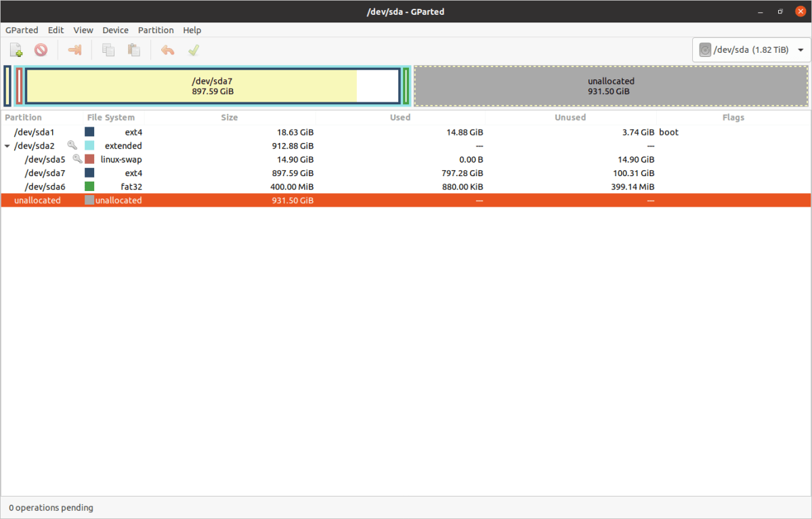Click the Resize/Move toolbar icon

75,50
